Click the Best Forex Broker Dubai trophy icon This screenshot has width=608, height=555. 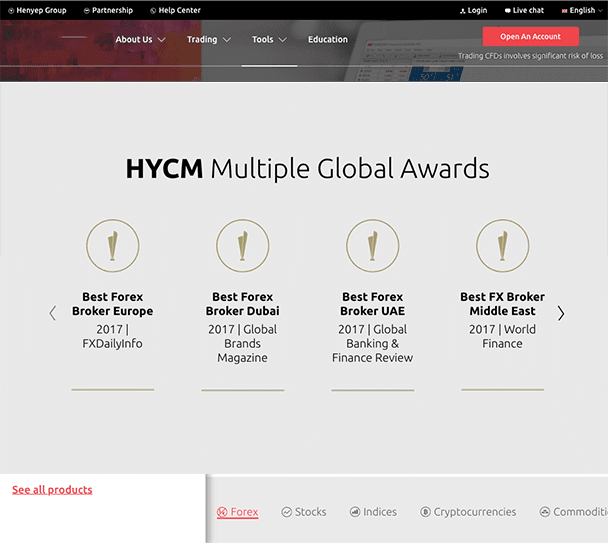coord(243,246)
